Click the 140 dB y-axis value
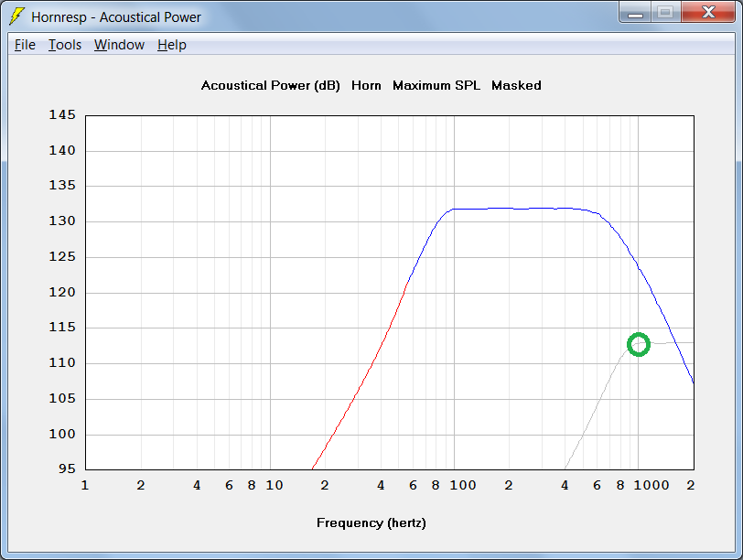The height and width of the screenshot is (560, 743). (62, 150)
